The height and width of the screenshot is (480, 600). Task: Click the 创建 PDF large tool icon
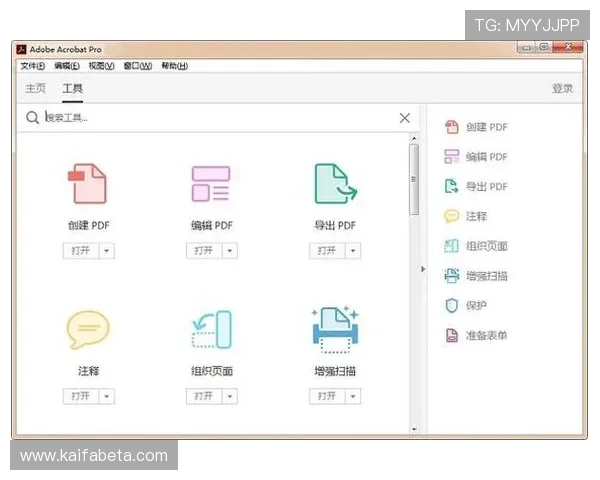(x=87, y=183)
